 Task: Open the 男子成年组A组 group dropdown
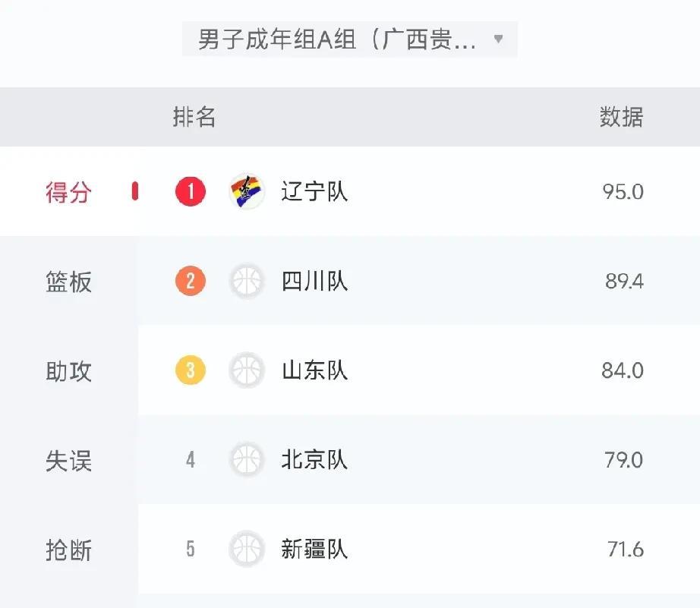pos(349,39)
